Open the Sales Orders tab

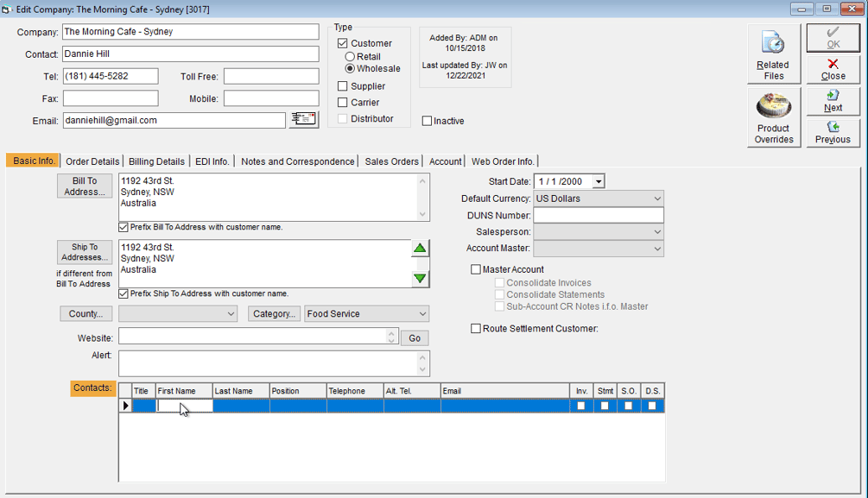(391, 161)
